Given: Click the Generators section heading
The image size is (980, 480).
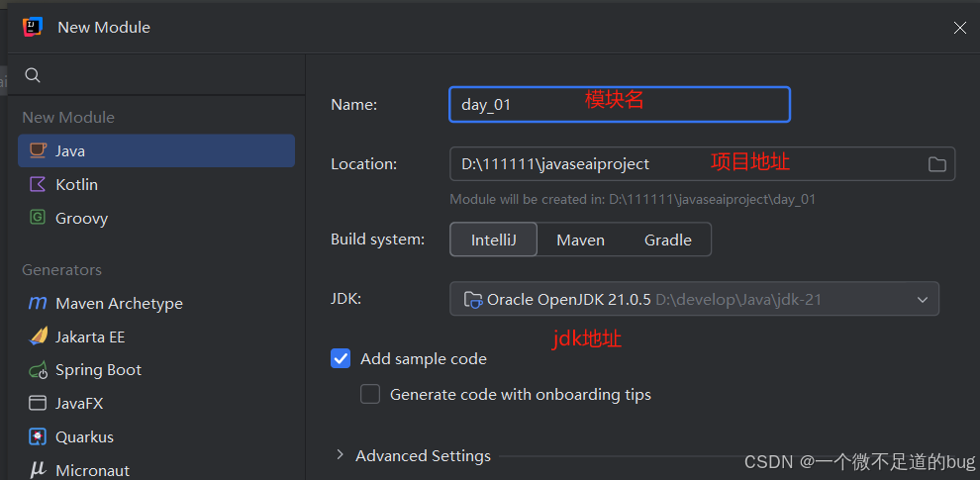Looking at the screenshot, I should pyautogui.click(x=62, y=270).
